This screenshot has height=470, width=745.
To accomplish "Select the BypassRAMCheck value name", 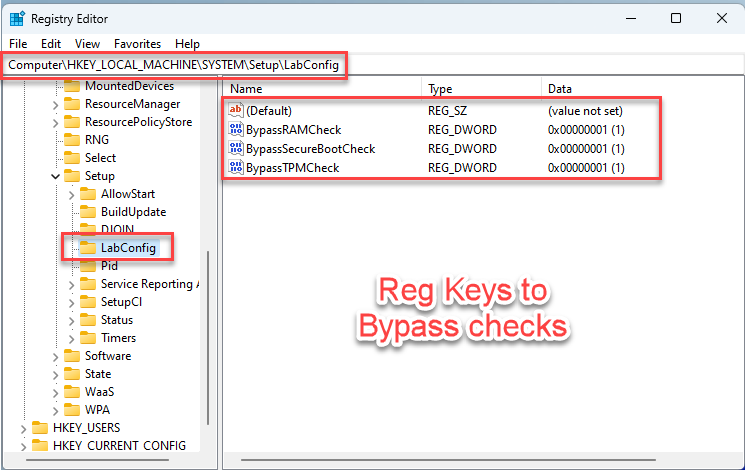I will click(x=294, y=130).
